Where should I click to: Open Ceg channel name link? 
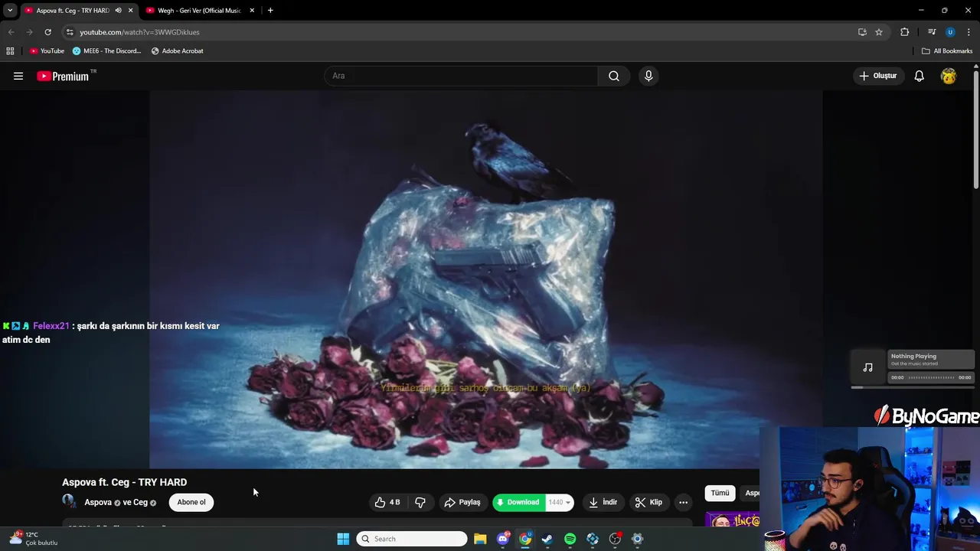pos(140,502)
